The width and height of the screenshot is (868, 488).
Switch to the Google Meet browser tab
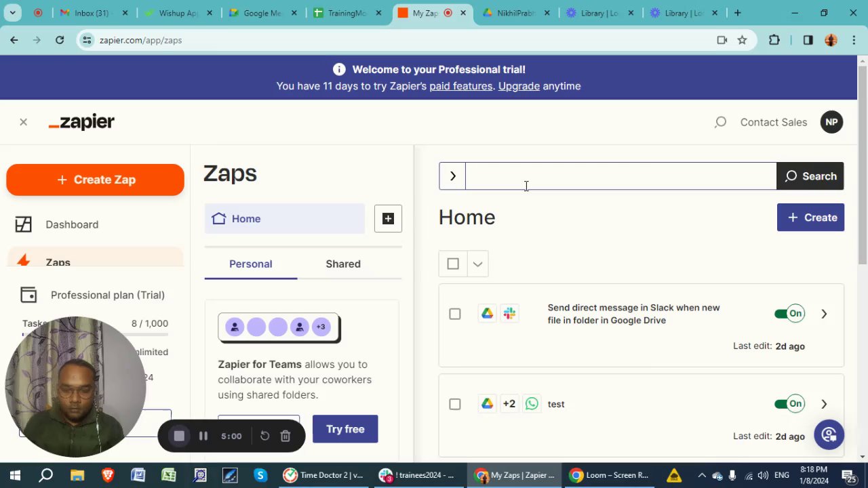pyautogui.click(x=262, y=13)
